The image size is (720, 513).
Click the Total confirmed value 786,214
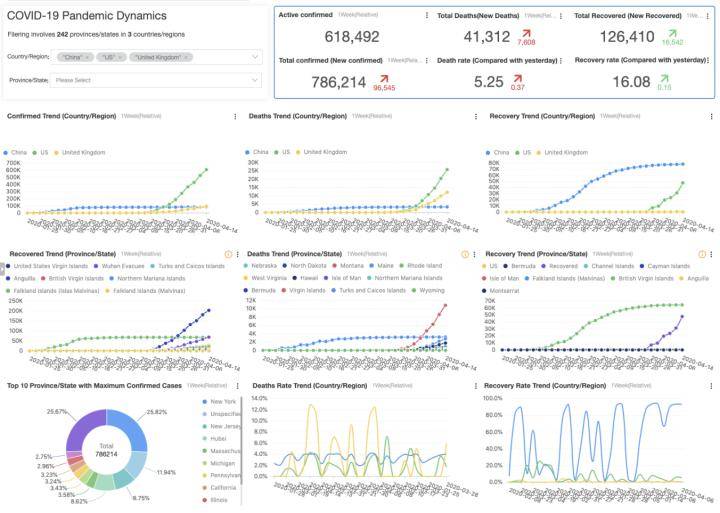[x=338, y=83]
